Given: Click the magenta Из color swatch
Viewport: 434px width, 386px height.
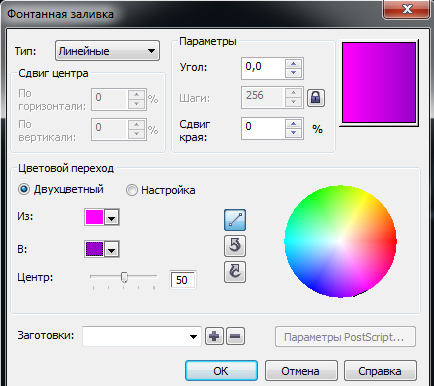Looking at the screenshot, I should 94,217.
